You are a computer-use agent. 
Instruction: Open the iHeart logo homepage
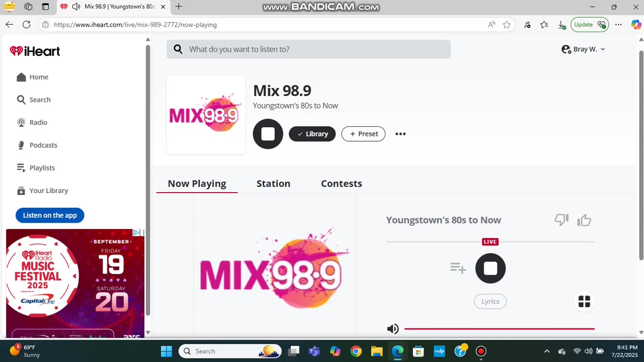[x=35, y=51]
